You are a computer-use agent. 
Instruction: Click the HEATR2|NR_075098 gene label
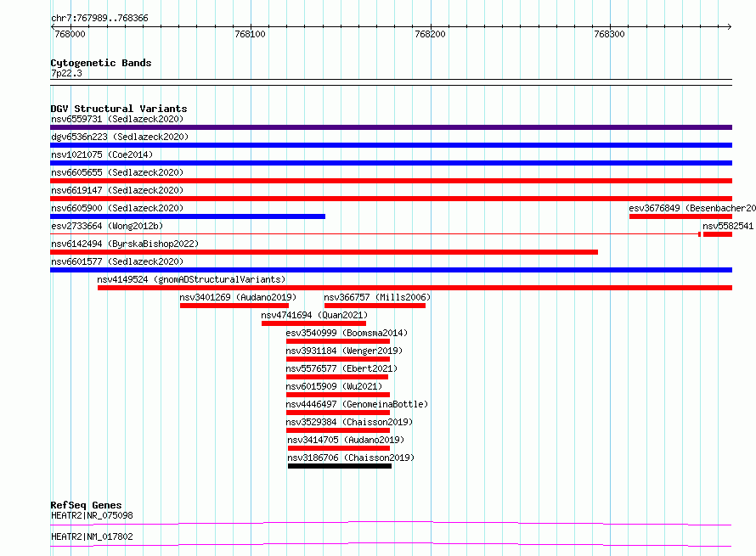pyautogui.click(x=92, y=515)
